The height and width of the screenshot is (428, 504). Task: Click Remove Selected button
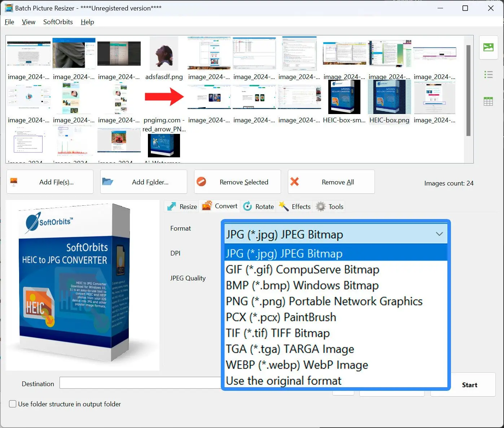[237, 182]
